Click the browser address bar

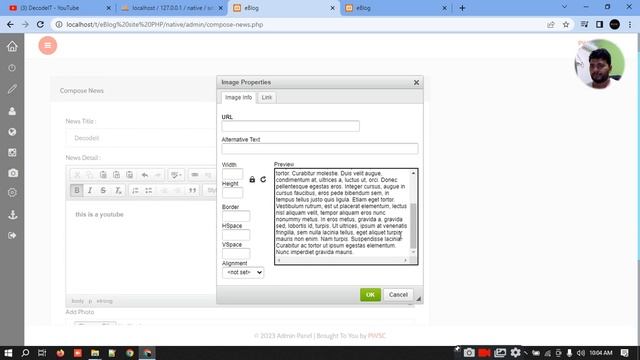click(x=302, y=24)
